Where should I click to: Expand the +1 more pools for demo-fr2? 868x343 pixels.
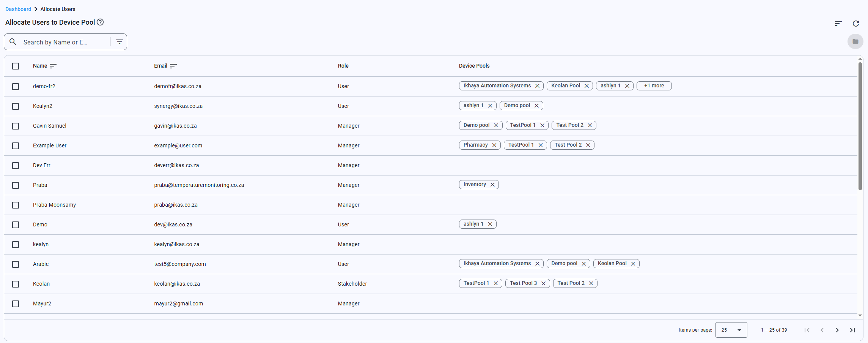pyautogui.click(x=654, y=86)
